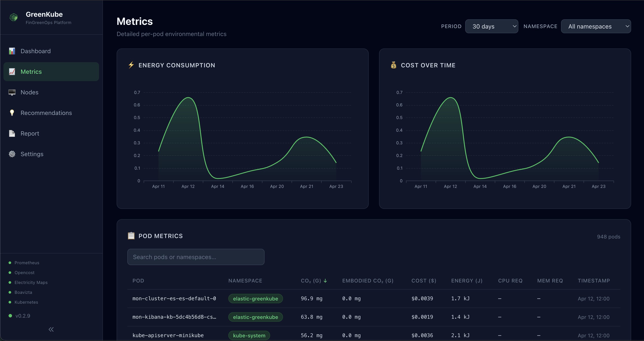Screen dimensions: 644x341
Task: Click the CO₂ sort descending arrow
Action: pyautogui.click(x=325, y=281)
